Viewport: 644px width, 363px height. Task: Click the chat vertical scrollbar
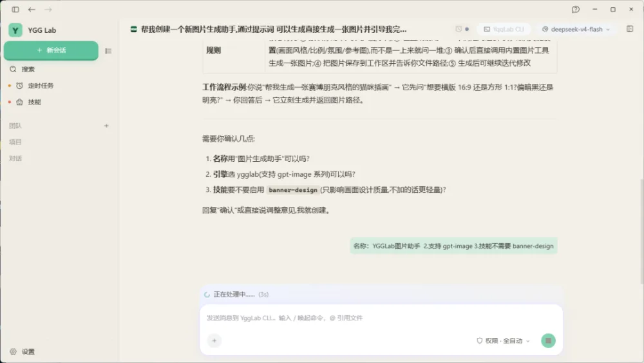(x=641, y=231)
